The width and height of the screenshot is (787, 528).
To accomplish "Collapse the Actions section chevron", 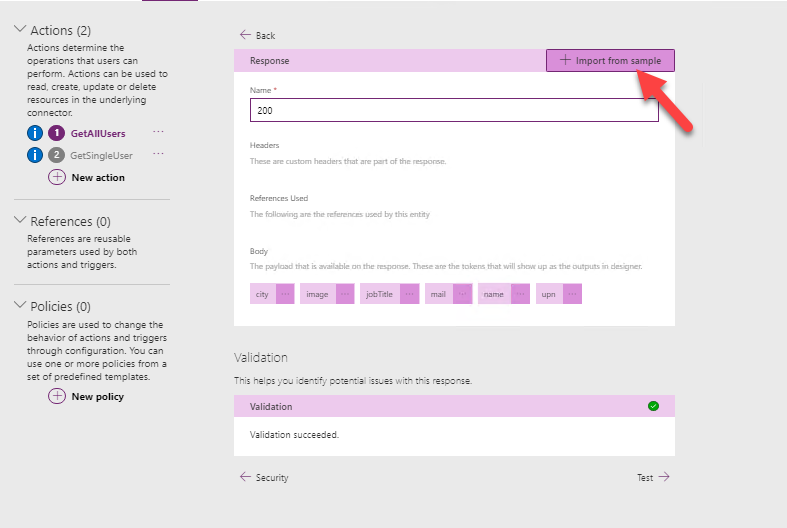I will click(x=20, y=29).
